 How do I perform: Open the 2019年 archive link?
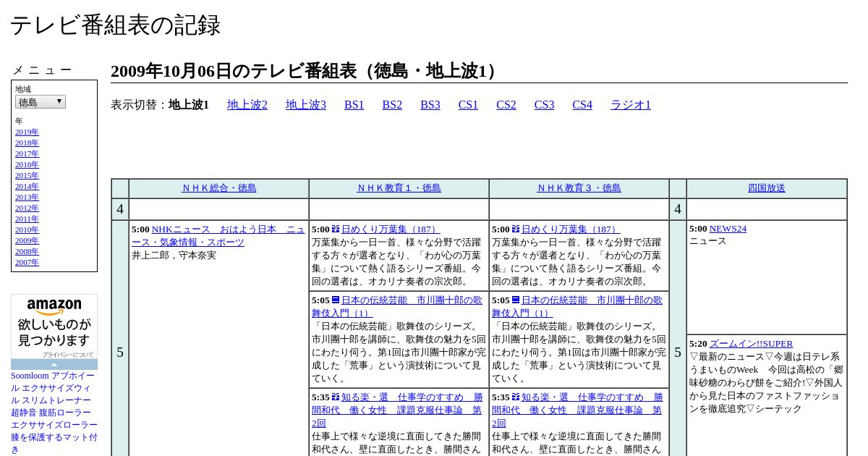[x=27, y=132]
